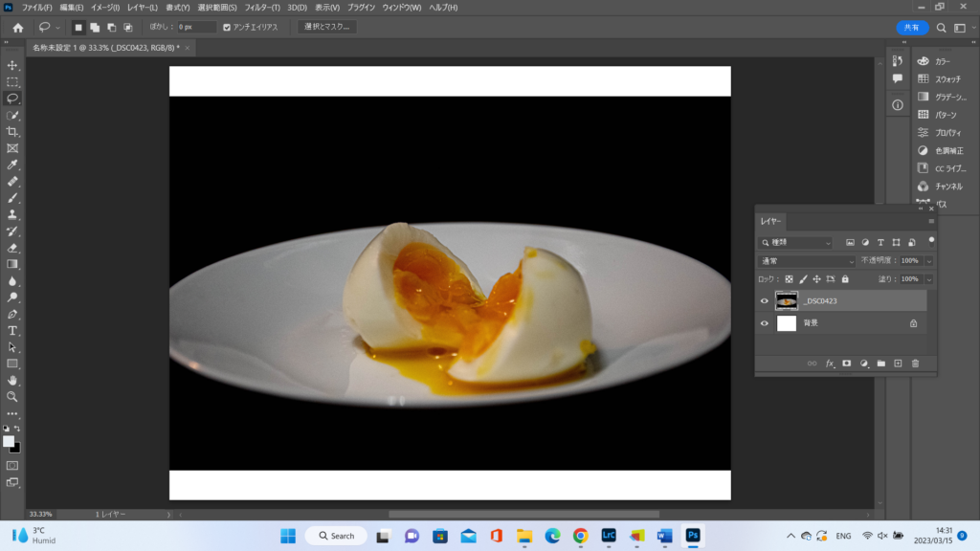
Task: Hide the _DSC0423 layer
Action: pyautogui.click(x=764, y=301)
